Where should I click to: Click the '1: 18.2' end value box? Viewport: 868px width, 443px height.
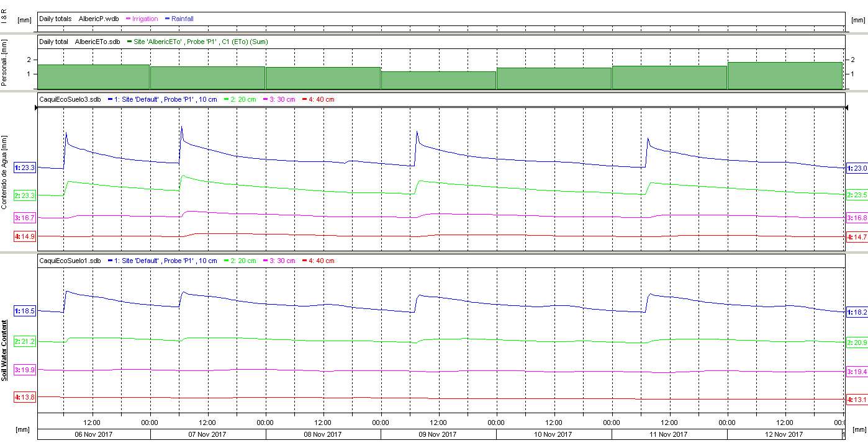(x=857, y=312)
